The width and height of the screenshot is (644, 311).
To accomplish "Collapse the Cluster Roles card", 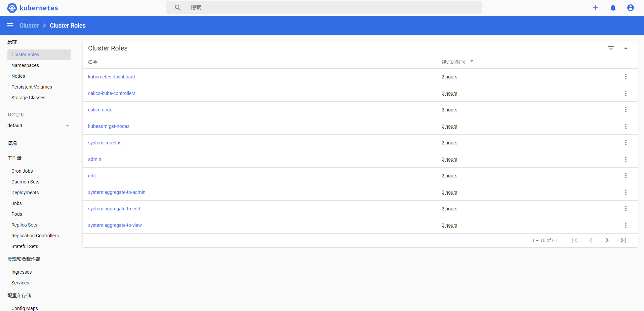I will point(626,48).
